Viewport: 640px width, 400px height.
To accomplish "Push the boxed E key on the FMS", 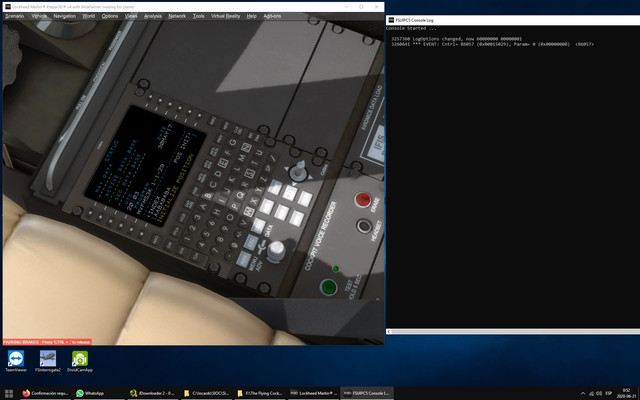I will 223,163.
